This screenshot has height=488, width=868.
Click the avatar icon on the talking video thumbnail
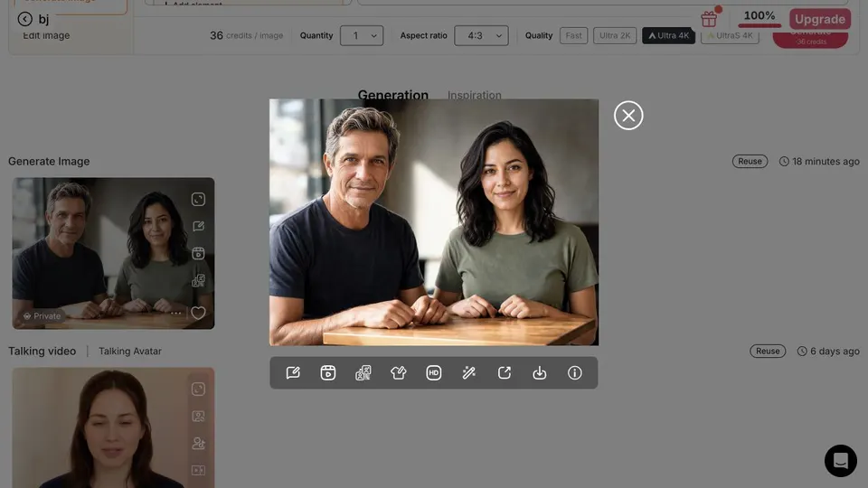tap(198, 443)
